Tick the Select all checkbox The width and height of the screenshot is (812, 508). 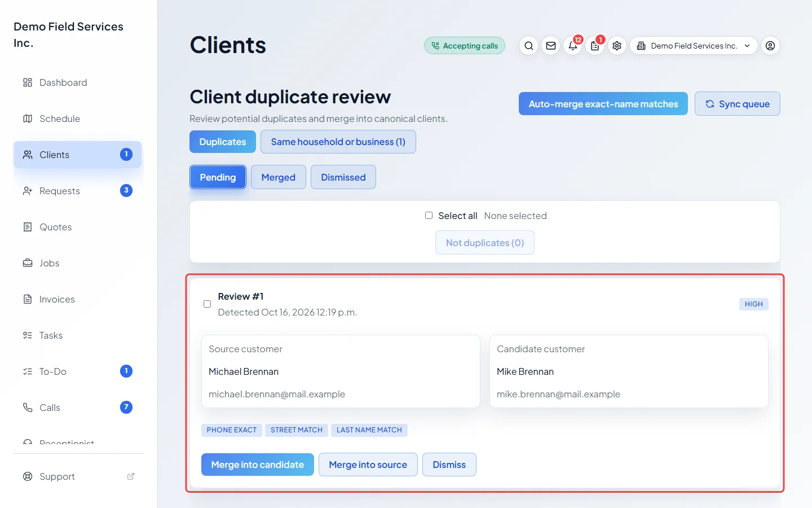pos(429,216)
